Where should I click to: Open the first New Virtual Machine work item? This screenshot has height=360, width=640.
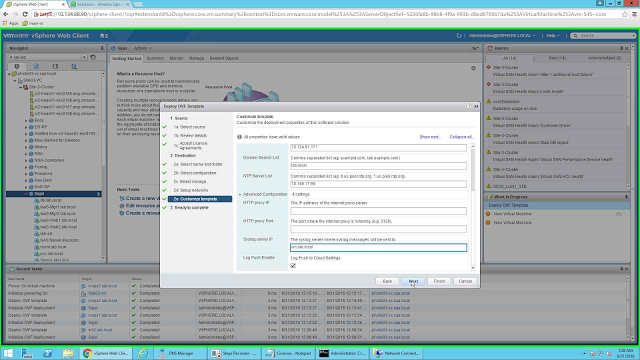512,214
